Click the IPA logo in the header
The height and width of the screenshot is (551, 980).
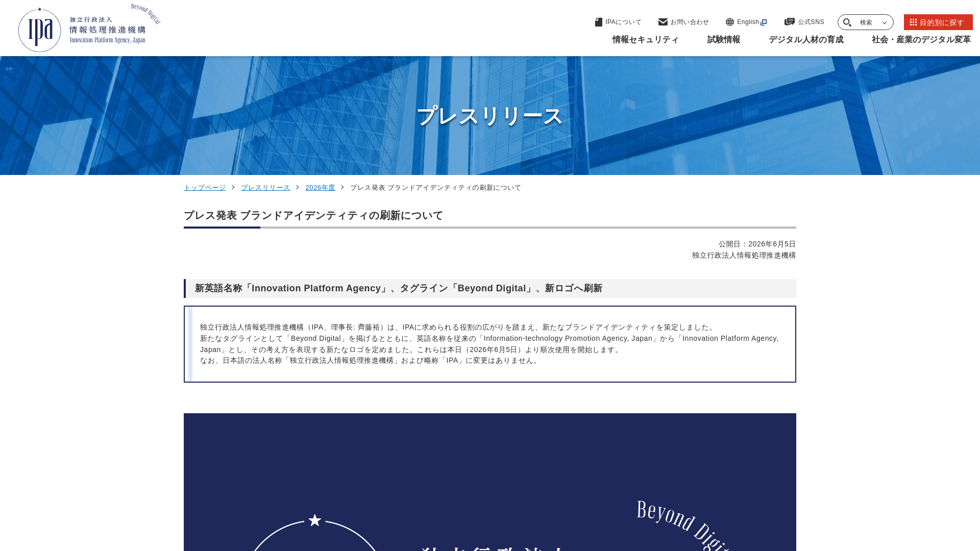click(89, 28)
